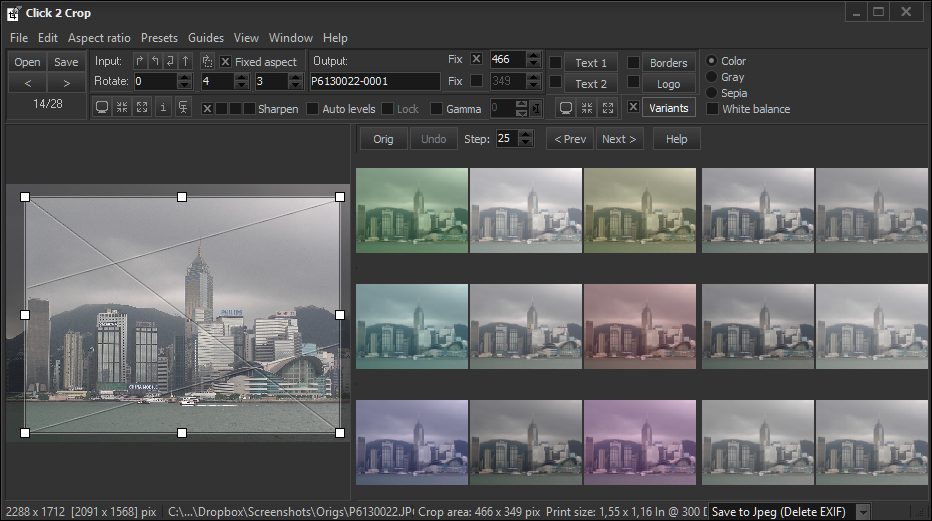Click monitor icon beside the info button
932x521 pixels.
tap(102, 108)
